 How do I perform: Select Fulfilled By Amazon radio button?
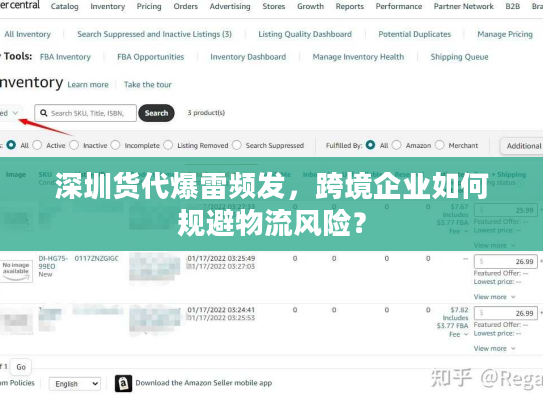coord(397,145)
